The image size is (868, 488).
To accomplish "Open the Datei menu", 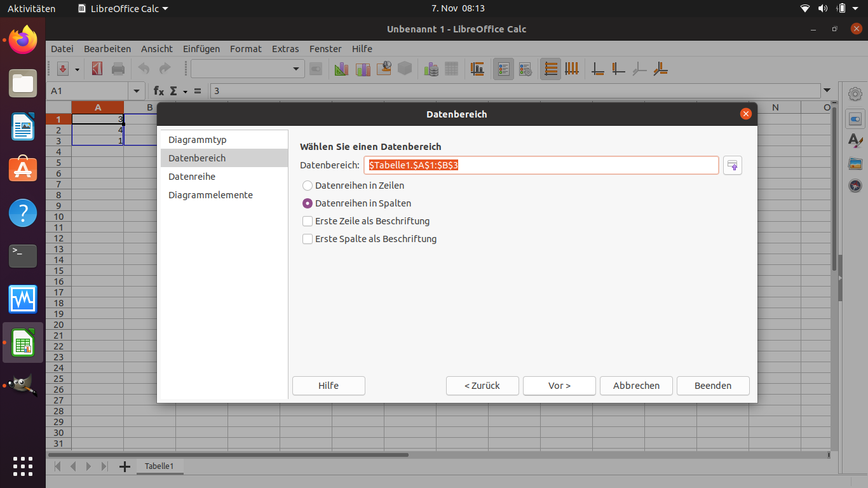I will [62, 49].
